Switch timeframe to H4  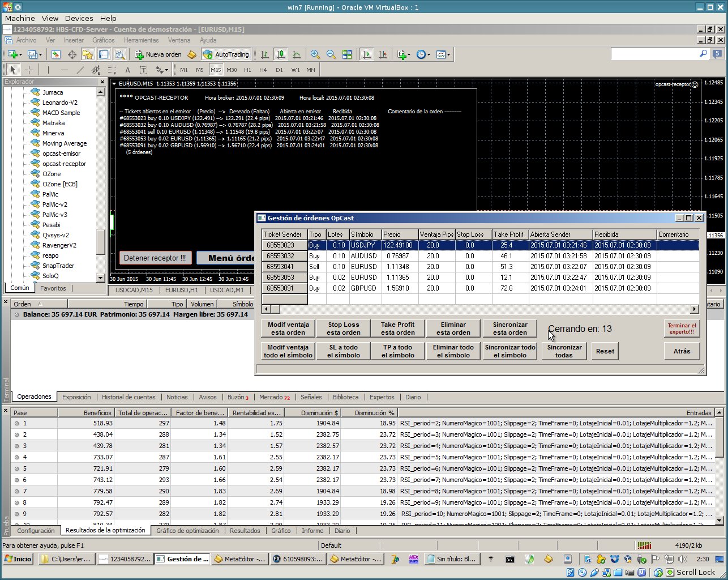click(x=263, y=70)
